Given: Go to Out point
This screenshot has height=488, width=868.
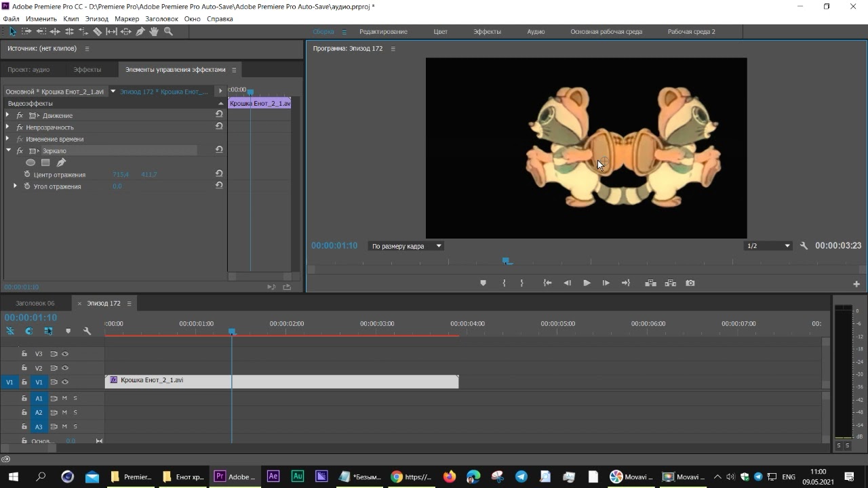Looking at the screenshot, I should pos(625,283).
